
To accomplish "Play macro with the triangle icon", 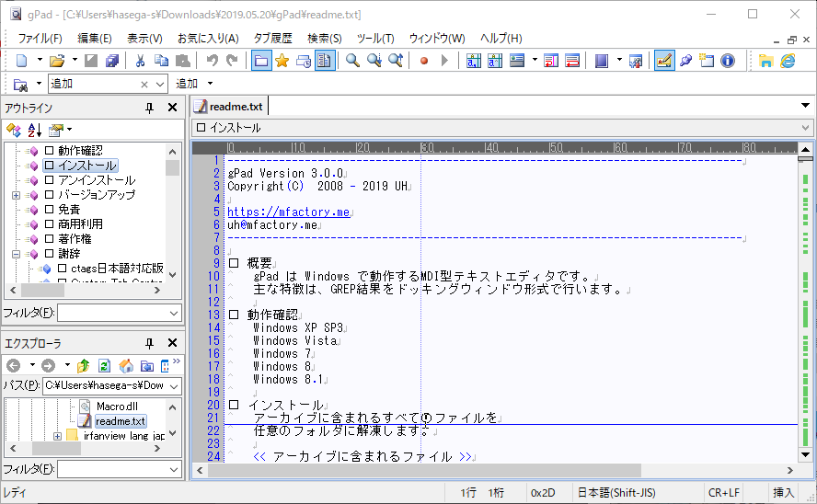I will (444, 61).
